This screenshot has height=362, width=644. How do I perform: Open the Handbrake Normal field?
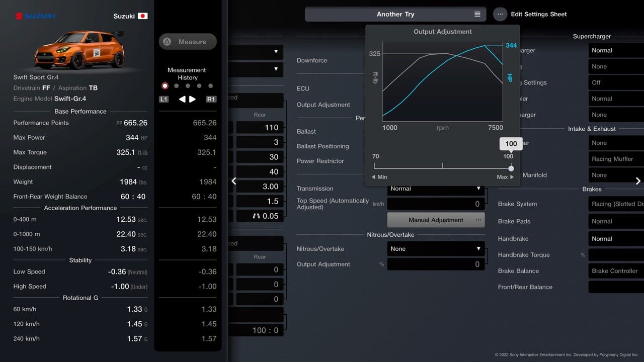pos(616,239)
